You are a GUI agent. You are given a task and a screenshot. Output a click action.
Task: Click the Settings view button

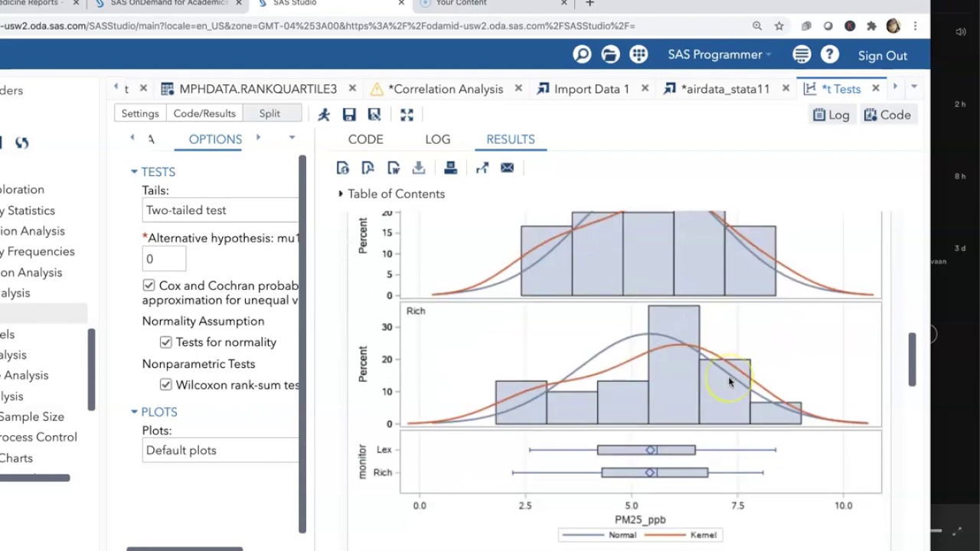coord(140,113)
